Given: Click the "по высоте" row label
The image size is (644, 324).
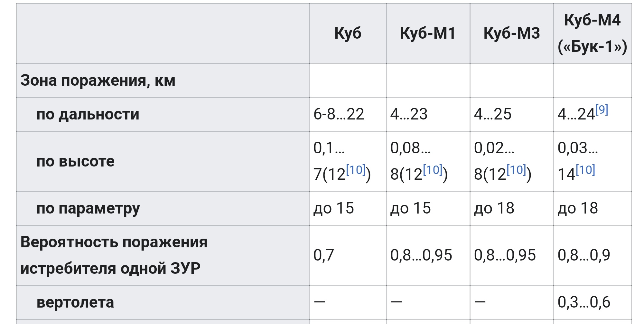Looking at the screenshot, I should coord(75,161).
